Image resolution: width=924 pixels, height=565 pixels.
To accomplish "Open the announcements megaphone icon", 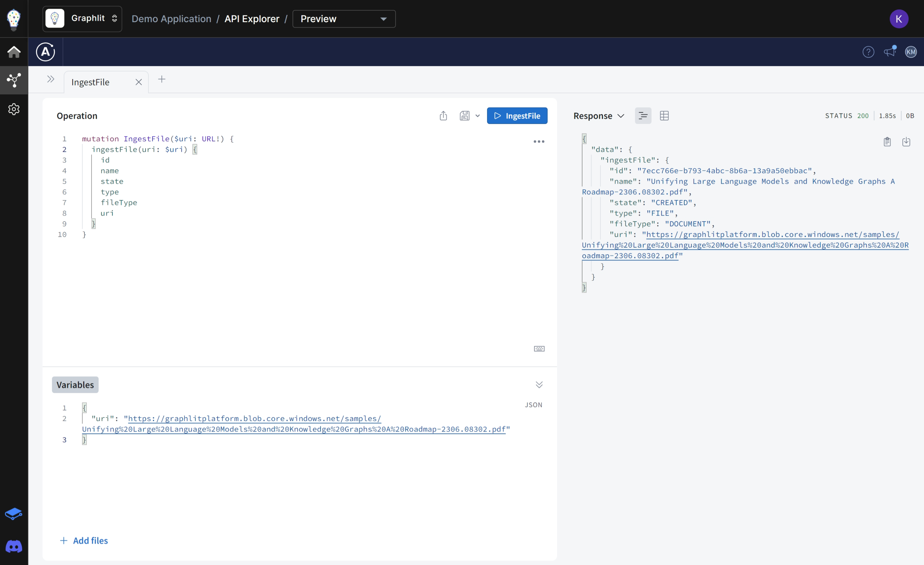I will click(x=890, y=52).
